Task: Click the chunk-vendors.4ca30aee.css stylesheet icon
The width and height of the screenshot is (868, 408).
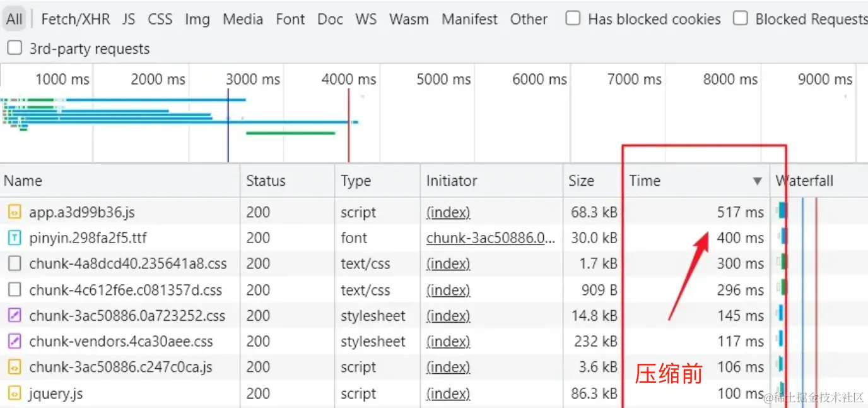Action: coord(14,342)
